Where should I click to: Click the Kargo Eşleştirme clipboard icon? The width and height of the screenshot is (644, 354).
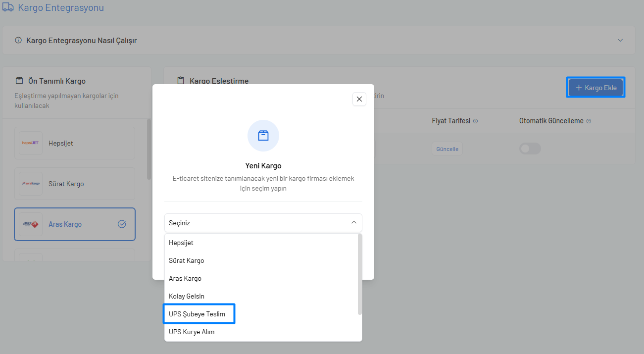tap(181, 81)
